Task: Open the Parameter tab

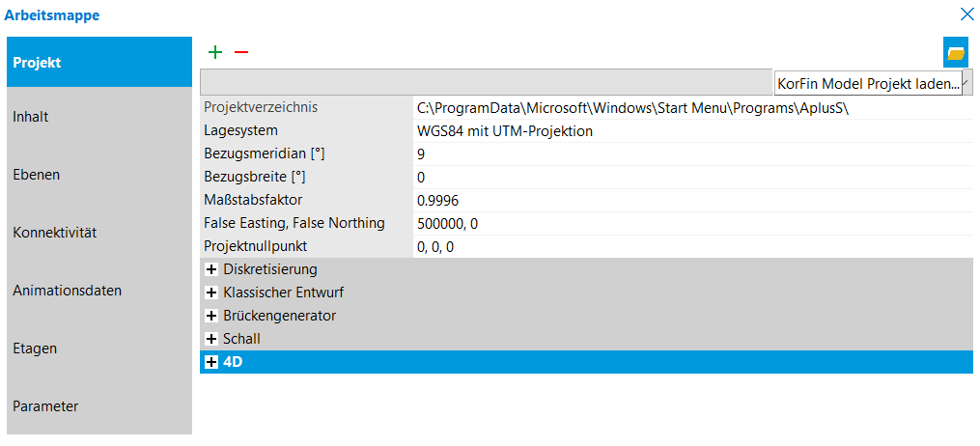Action: (98, 406)
